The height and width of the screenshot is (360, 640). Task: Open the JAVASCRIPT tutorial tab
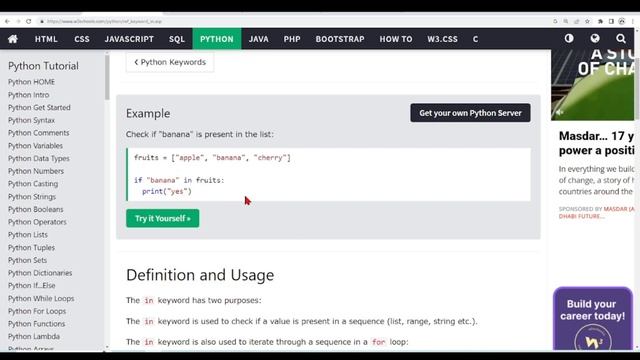coord(129,39)
